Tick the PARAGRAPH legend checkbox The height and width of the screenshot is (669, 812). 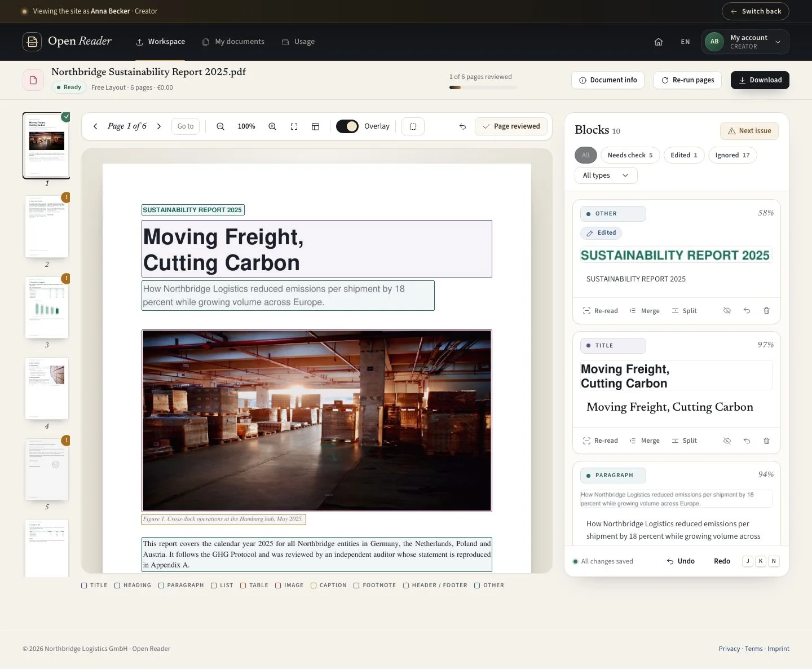tap(161, 586)
